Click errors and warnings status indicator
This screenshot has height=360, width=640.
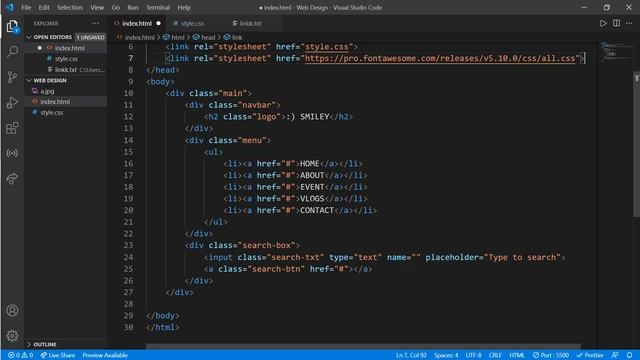point(20,355)
